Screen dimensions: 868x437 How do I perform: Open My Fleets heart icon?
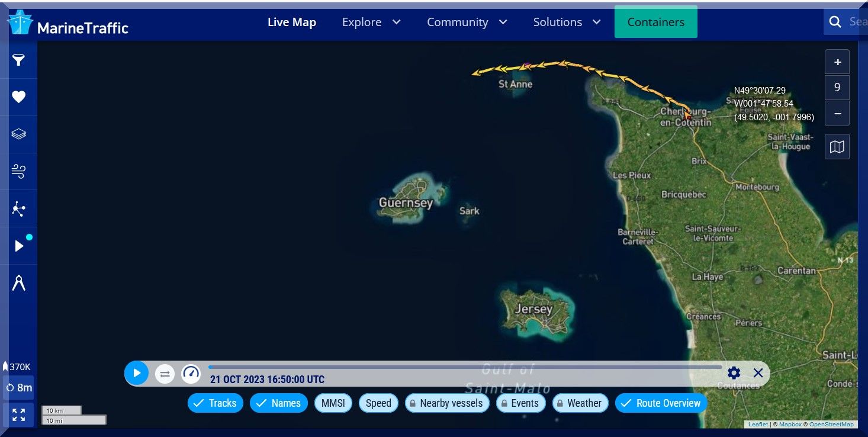(19, 97)
